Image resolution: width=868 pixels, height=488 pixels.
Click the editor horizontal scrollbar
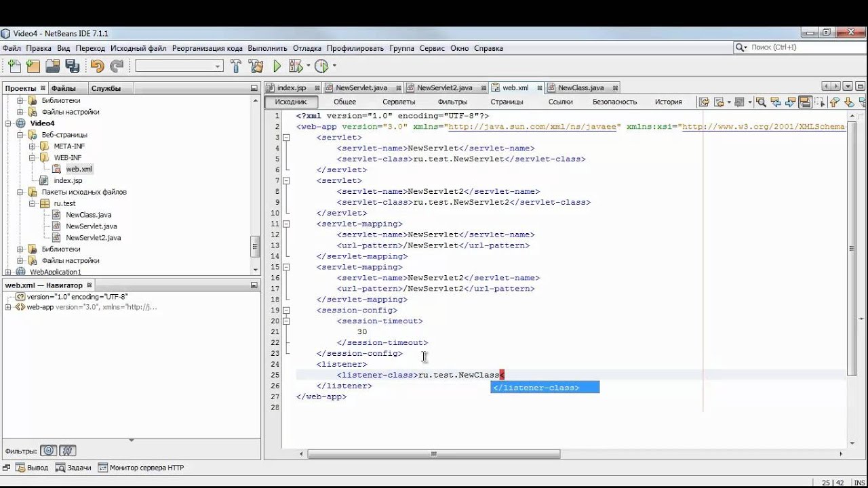[434, 454]
